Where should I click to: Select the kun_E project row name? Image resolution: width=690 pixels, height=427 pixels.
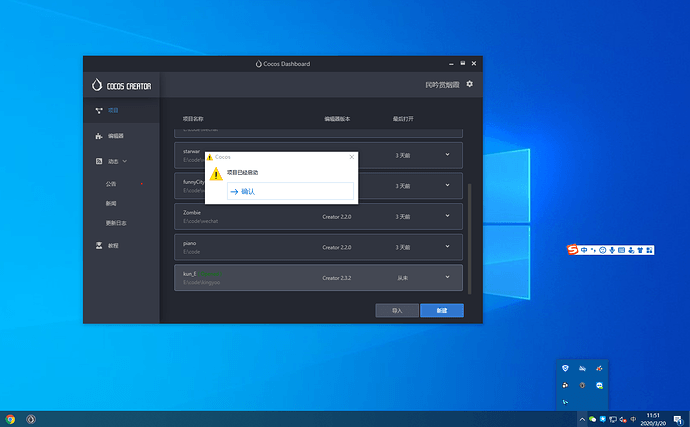pos(190,274)
